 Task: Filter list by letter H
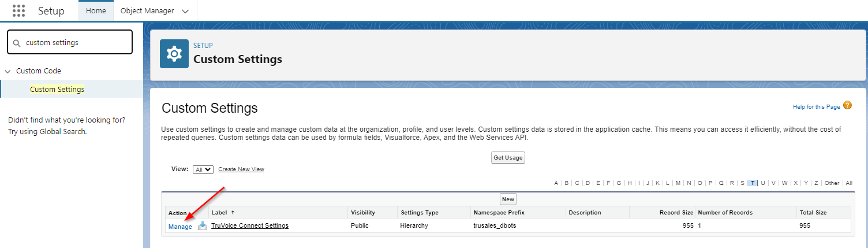click(x=630, y=183)
